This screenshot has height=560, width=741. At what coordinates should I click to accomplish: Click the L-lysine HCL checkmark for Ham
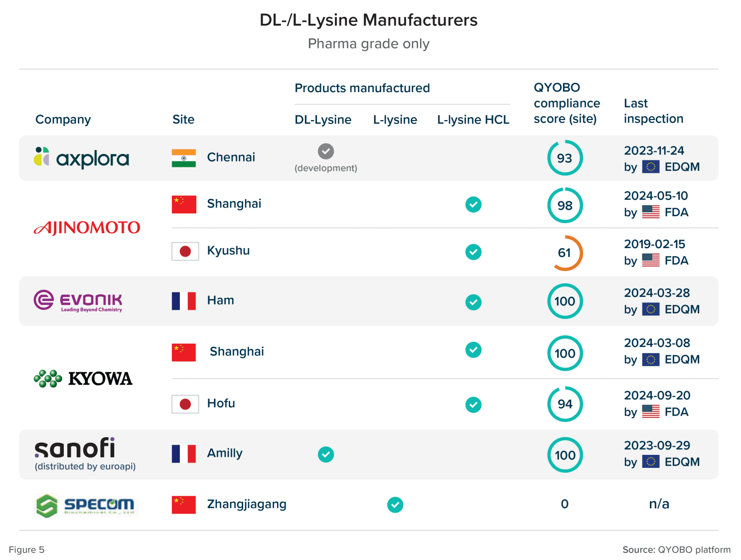coord(473,302)
